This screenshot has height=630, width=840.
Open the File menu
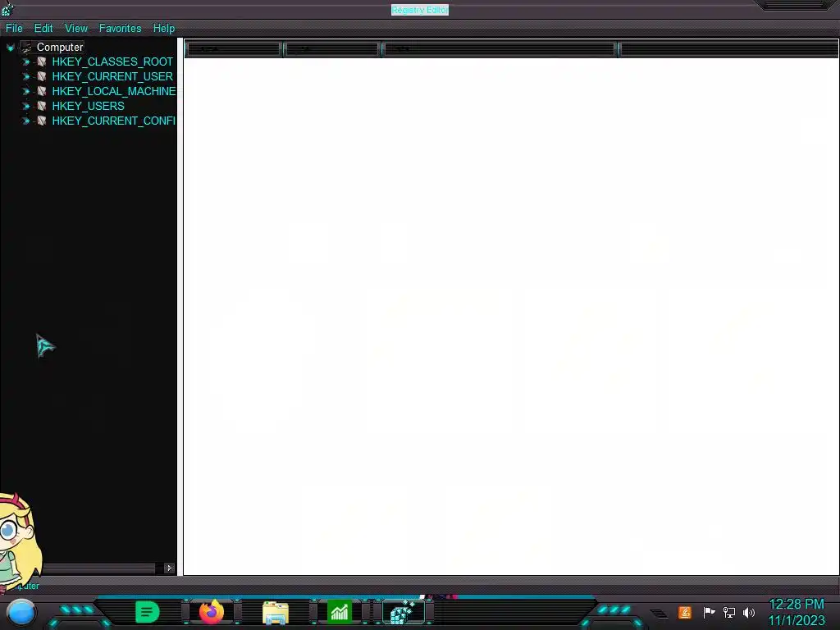tap(14, 29)
